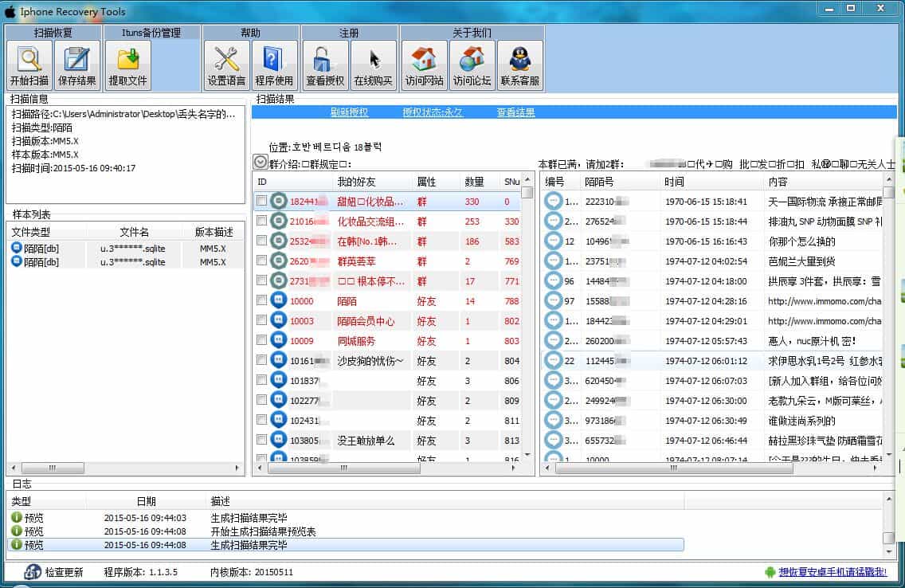The image size is (905, 588).
Task: Click db icon of first 陌陌[db] sample
Action: coord(17,248)
